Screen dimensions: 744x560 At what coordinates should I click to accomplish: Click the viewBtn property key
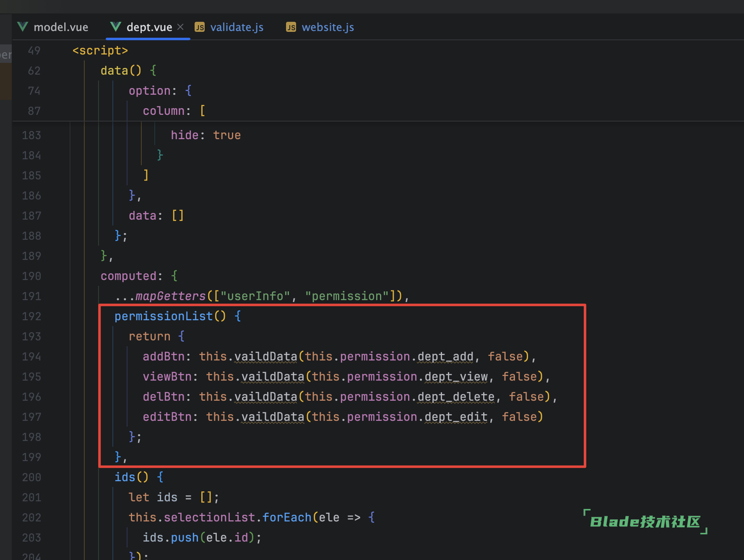pyautogui.click(x=167, y=376)
